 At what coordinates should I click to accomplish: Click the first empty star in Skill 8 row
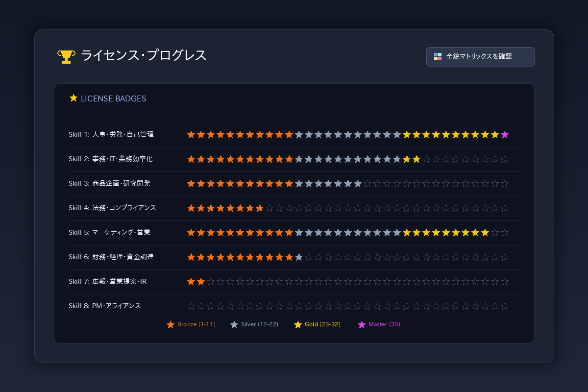[191, 306]
